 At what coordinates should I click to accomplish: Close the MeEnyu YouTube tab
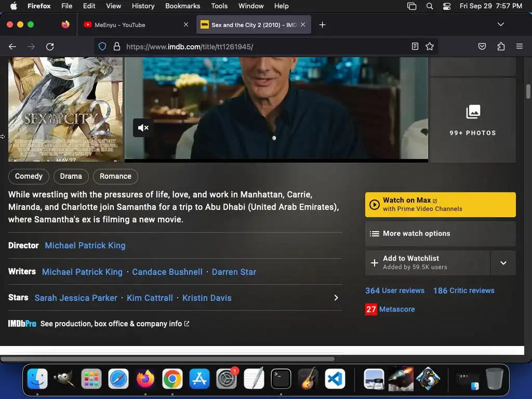pyautogui.click(x=186, y=24)
